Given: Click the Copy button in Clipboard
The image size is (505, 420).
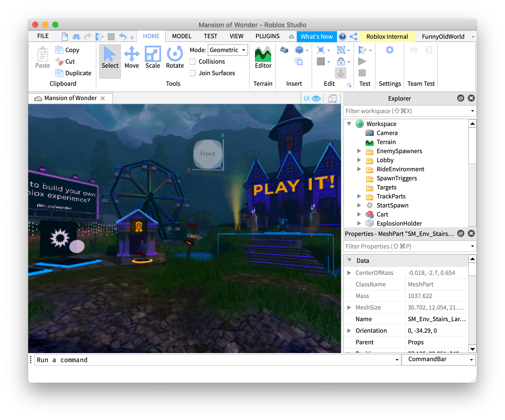Looking at the screenshot, I should 67,50.
